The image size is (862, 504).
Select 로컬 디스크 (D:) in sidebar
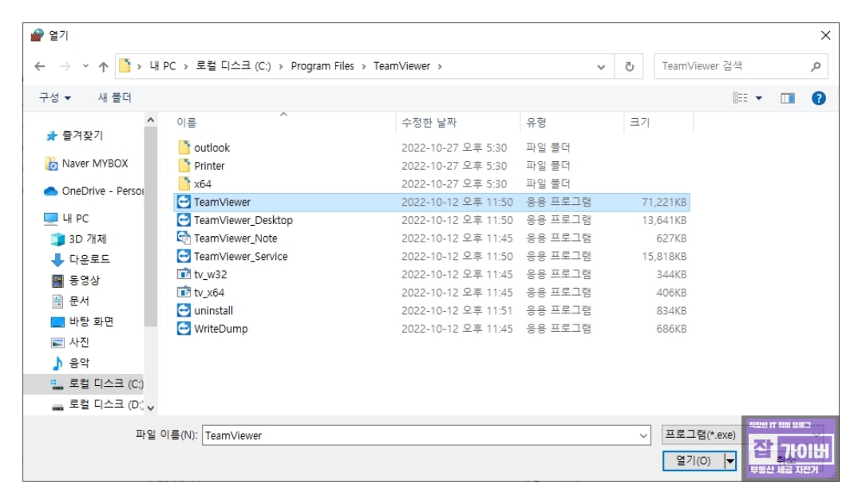pos(97,404)
